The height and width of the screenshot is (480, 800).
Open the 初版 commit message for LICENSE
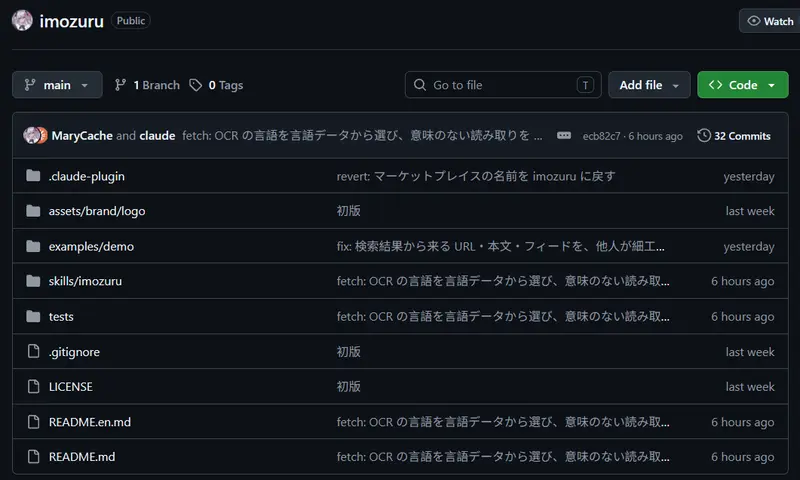(x=348, y=386)
